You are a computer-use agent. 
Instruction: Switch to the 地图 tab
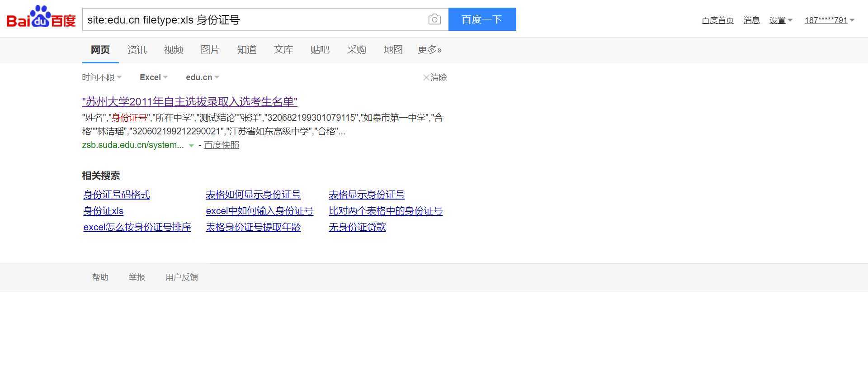tap(393, 50)
